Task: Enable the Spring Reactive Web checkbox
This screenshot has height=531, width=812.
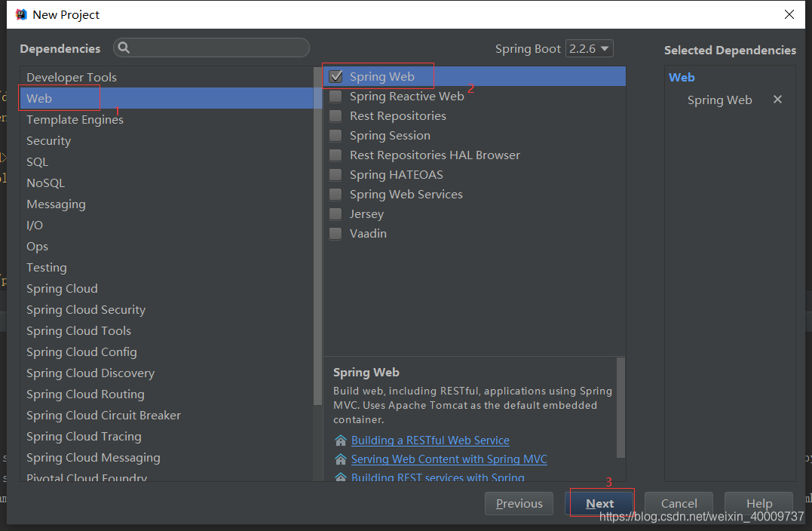Action: [336, 97]
